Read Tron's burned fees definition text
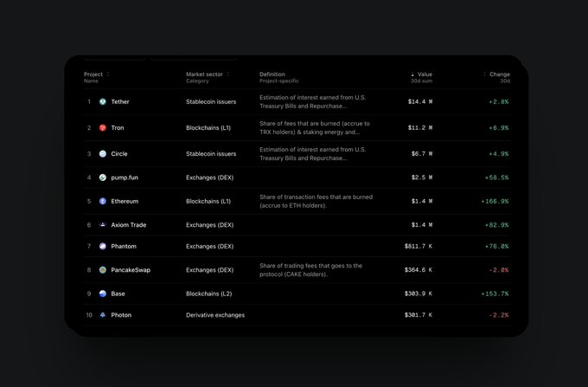This screenshot has width=588, height=387. (315, 127)
